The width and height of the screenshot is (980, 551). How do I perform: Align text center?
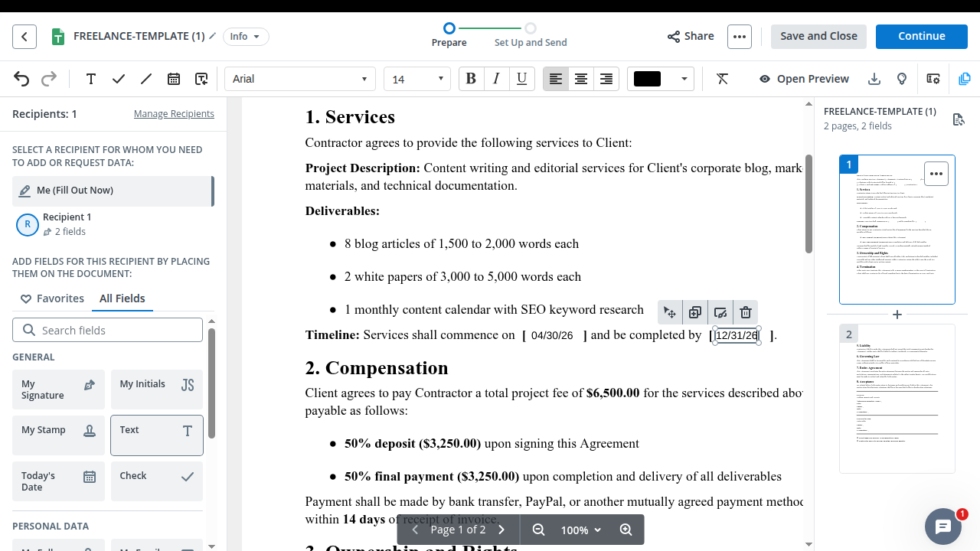coord(581,79)
